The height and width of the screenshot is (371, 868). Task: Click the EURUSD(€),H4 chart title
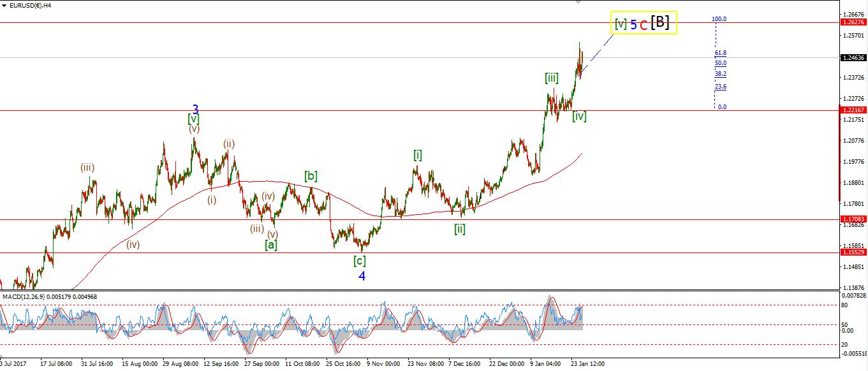tap(31, 5)
